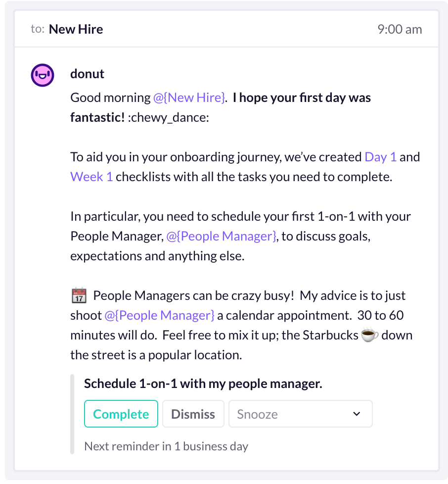Click "Next reminder in 1 business day" text
Viewport: 448px width, 484px height.
tap(166, 446)
